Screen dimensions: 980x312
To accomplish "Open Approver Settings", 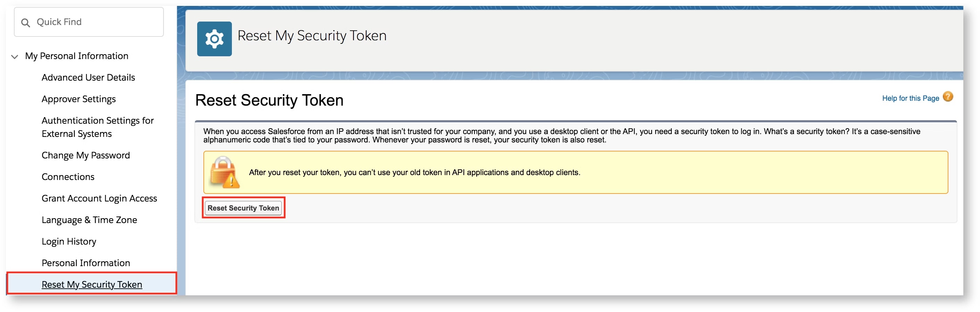I will pyautogui.click(x=78, y=99).
